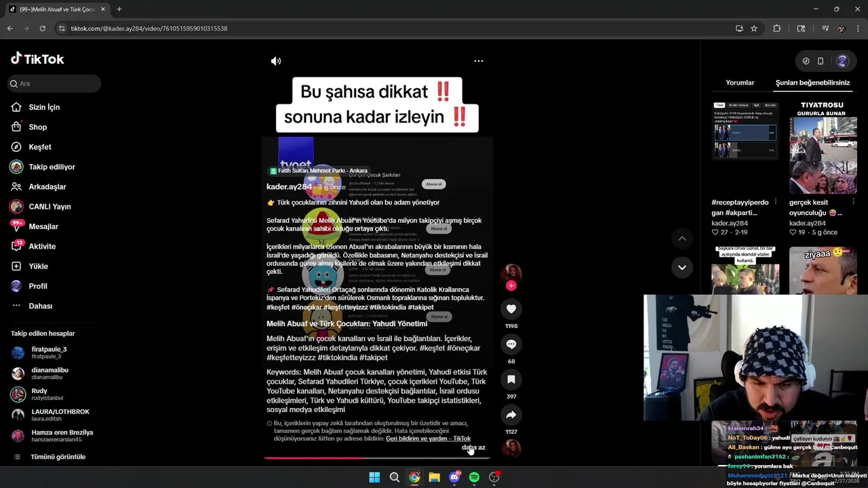Open Spotify from the taskbar
The image size is (868, 488).
474,477
